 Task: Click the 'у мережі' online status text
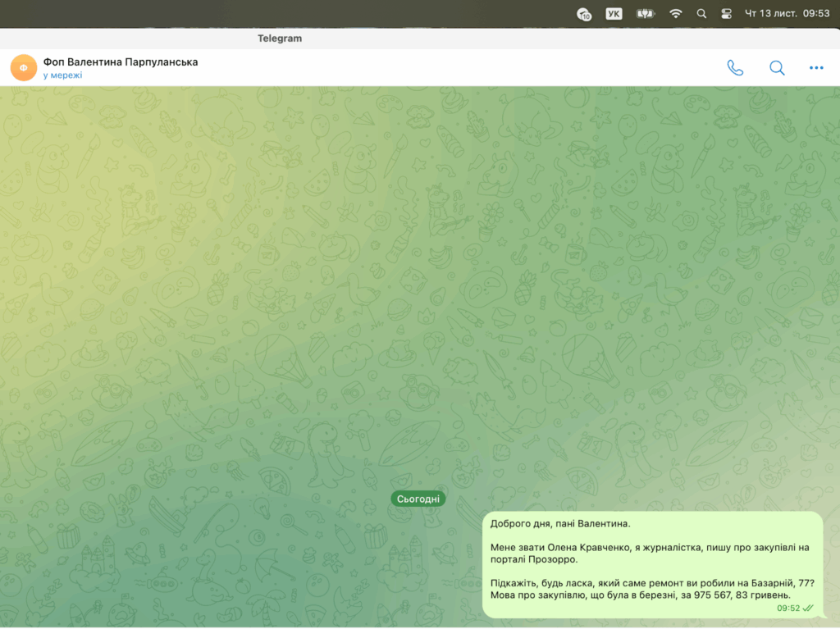click(63, 75)
